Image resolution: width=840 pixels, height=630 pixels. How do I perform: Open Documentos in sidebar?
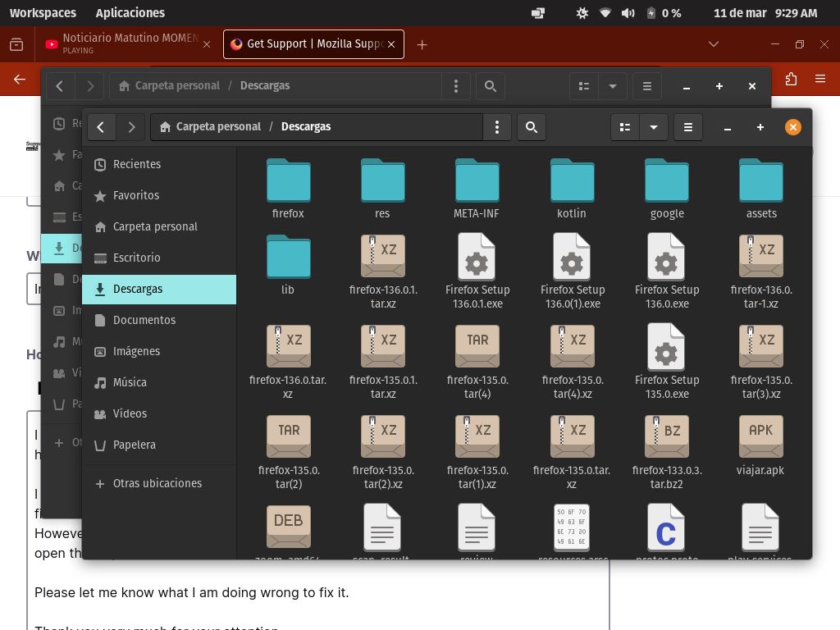[x=159, y=321]
